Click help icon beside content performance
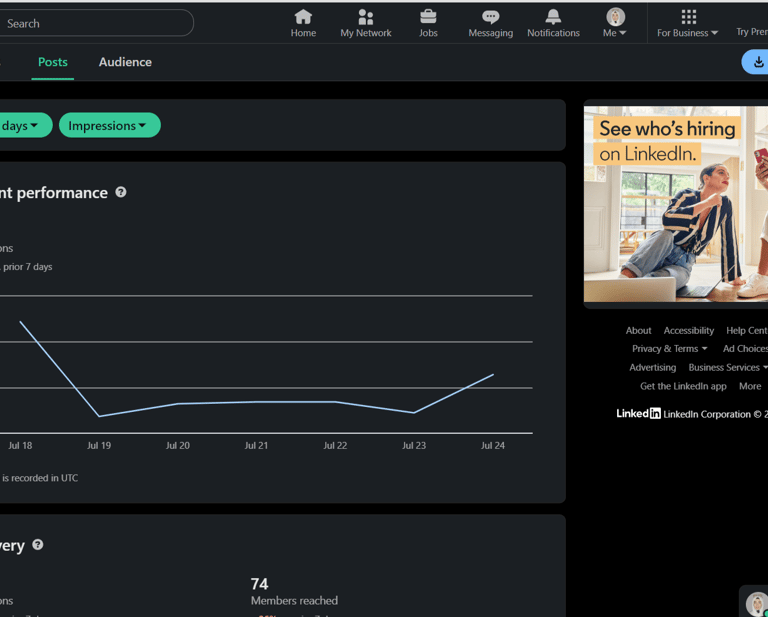 [120, 192]
